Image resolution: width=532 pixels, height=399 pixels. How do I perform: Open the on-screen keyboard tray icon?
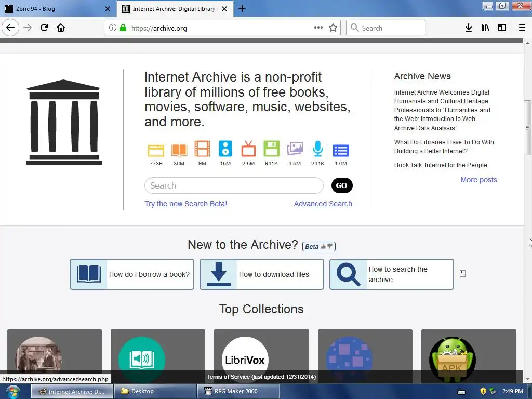pyautogui.click(x=461, y=392)
